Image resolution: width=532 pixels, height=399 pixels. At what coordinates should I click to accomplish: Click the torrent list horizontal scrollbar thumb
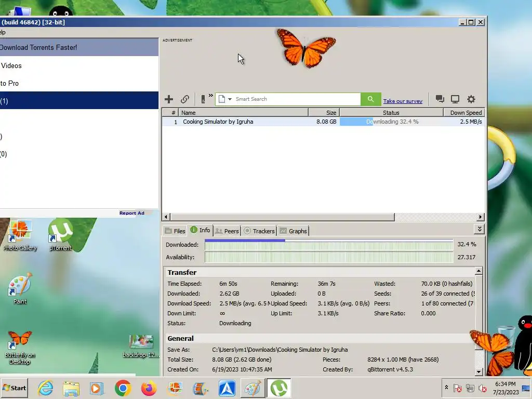(x=282, y=217)
